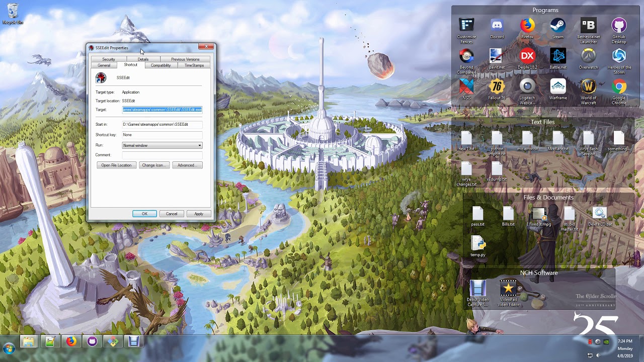Open Customize Fences in the Programs group
Image resolution: width=644 pixels, height=362 pixels.
(x=466, y=29)
